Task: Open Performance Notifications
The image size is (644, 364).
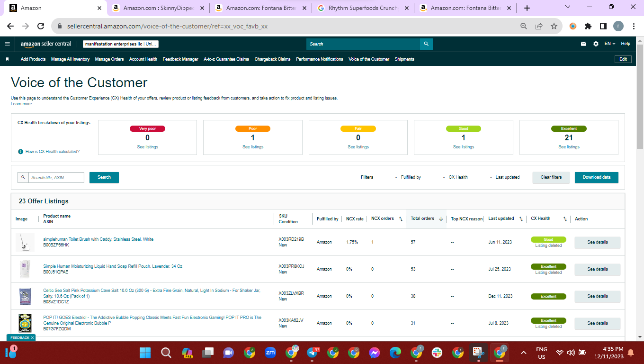Action: click(x=320, y=59)
